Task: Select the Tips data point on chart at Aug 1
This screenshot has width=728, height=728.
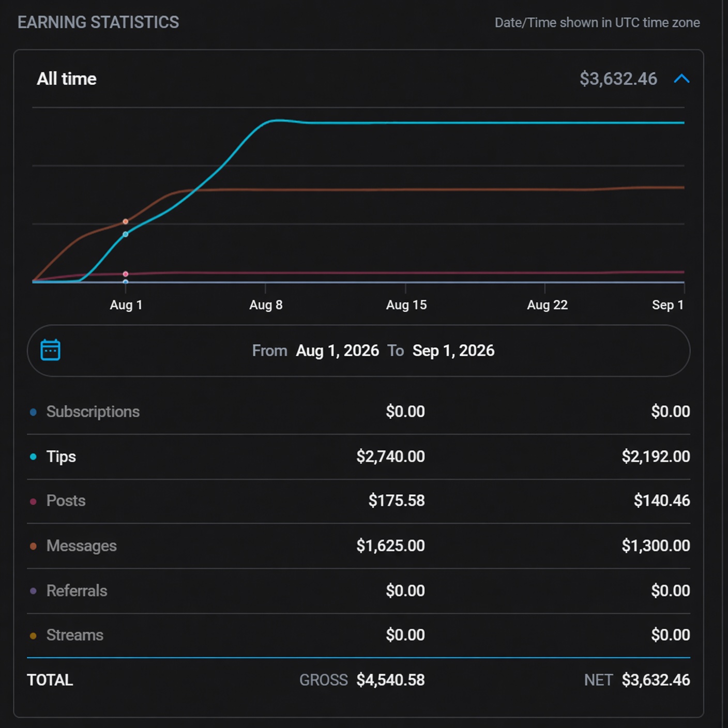Action: point(126,234)
